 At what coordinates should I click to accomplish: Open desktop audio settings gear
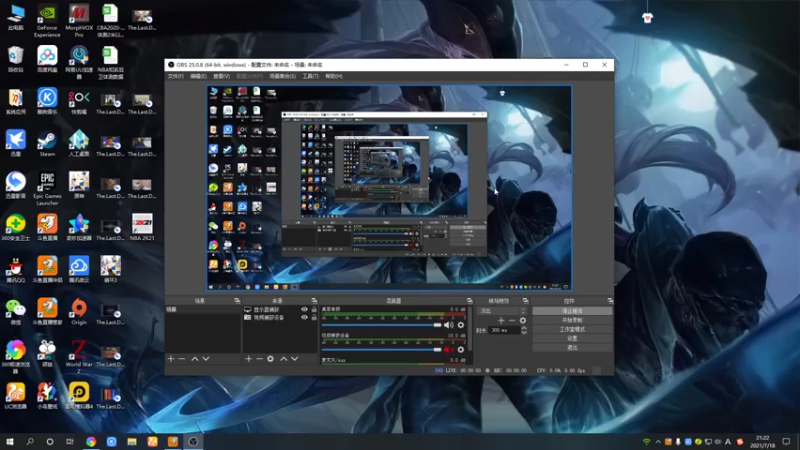[x=461, y=325]
